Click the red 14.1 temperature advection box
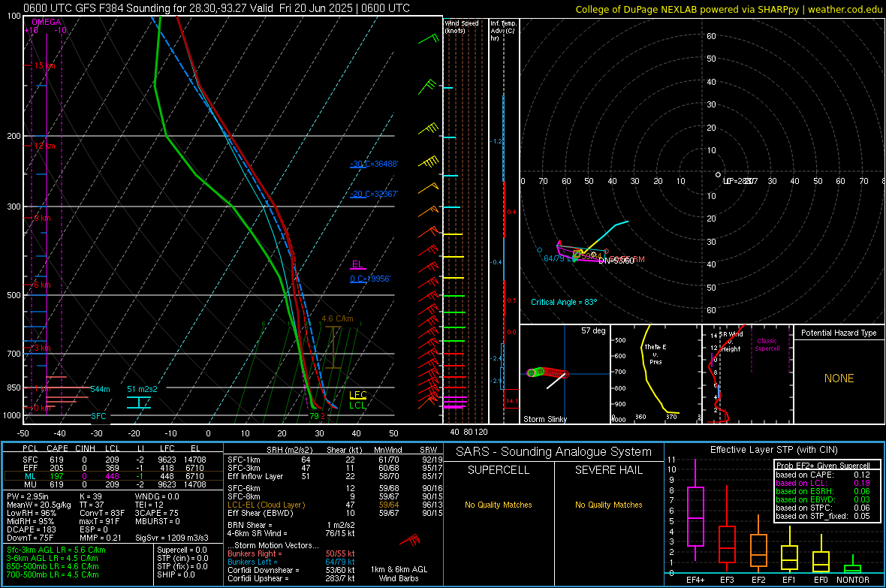 pos(511,400)
